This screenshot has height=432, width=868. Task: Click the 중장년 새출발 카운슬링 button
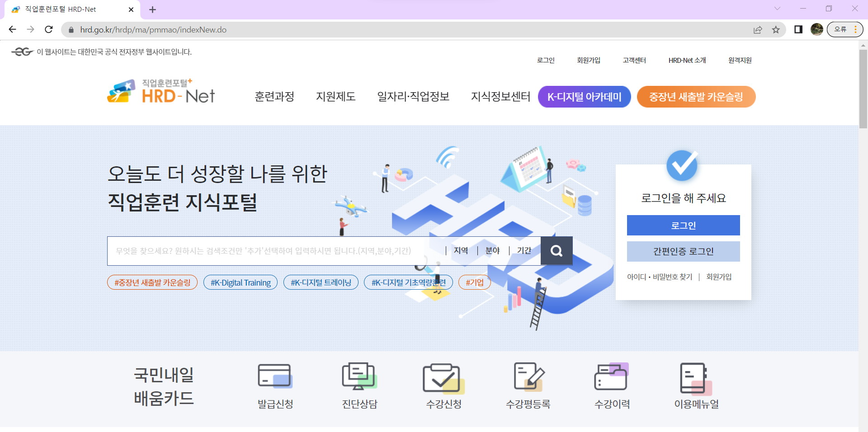(x=696, y=97)
